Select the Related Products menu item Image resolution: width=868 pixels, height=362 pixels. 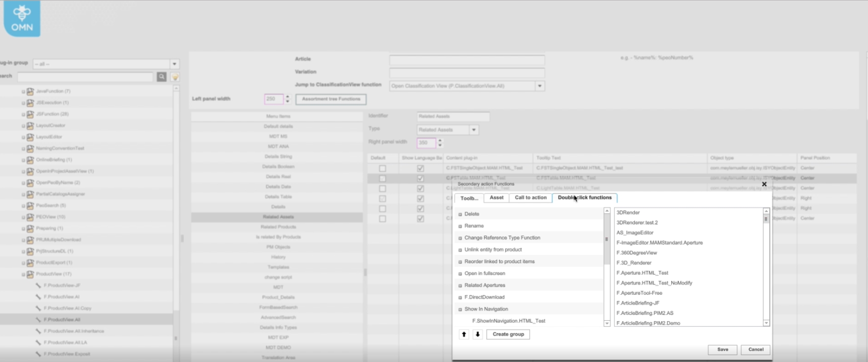[278, 227]
